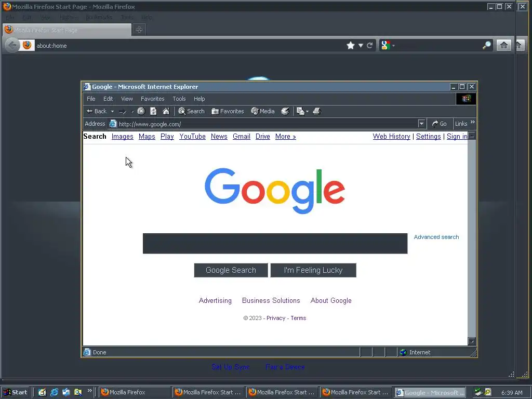This screenshot has width=532, height=399.
Task: Open the YouTube link on Google
Action: (x=192, y=137)
